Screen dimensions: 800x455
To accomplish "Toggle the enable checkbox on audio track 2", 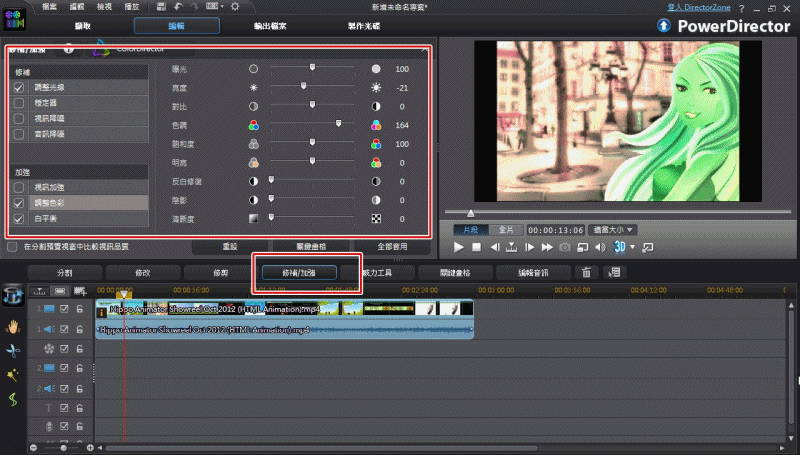I will pyautogui.click(x=64, y=388).
